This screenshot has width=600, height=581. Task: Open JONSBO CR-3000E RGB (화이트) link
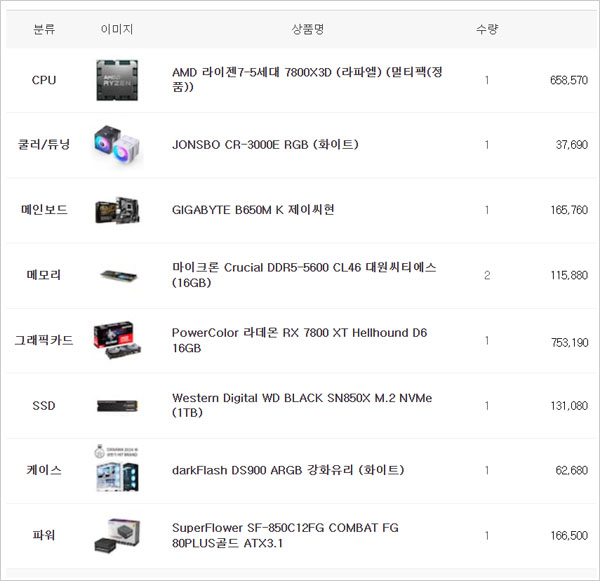pos(265,145)
